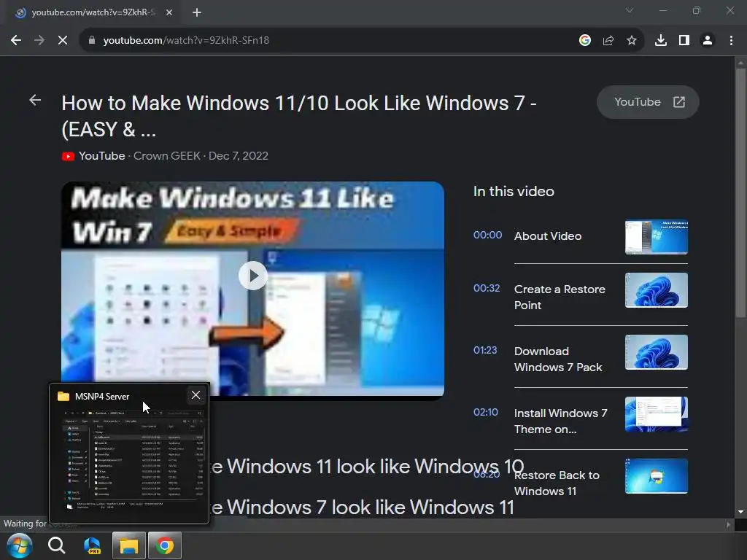Open the side panel icon
Image resolution: width=747 pixels, height=560 pixels.
pos(684,41)
